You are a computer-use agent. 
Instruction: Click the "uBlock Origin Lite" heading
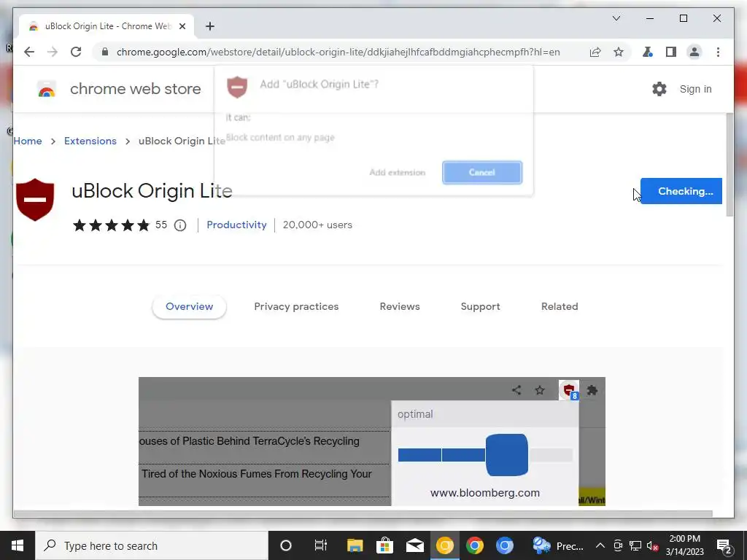[152, 191]
